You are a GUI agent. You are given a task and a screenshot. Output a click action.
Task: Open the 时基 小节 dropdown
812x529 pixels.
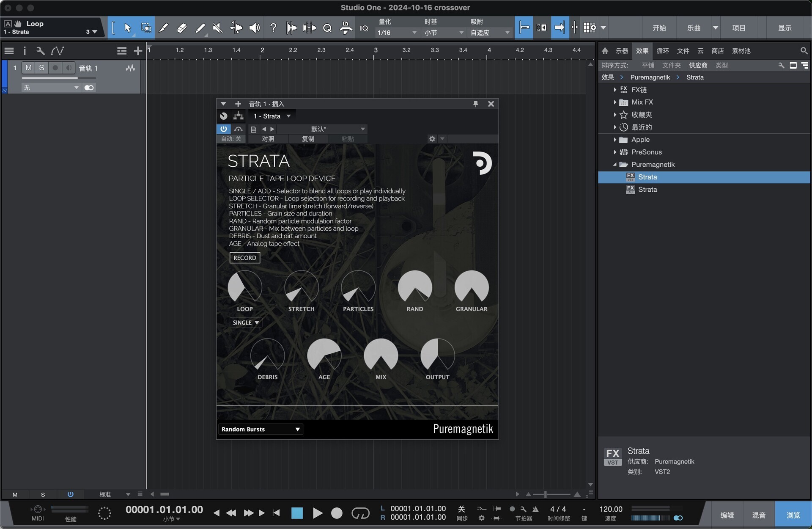tap(443, 33)
